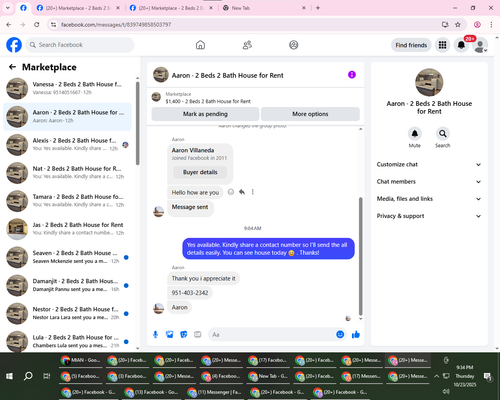
Task: Open Damanjit conversation
Action: pos(67,285)
